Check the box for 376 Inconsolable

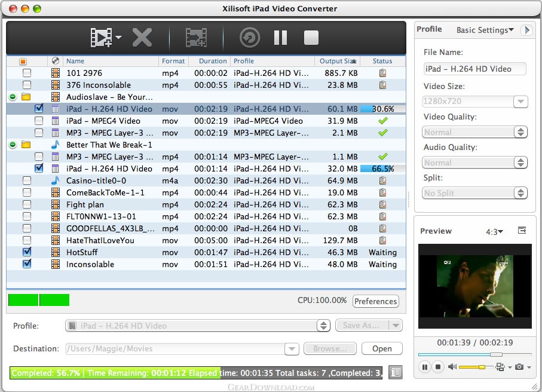tap(27, 85)
